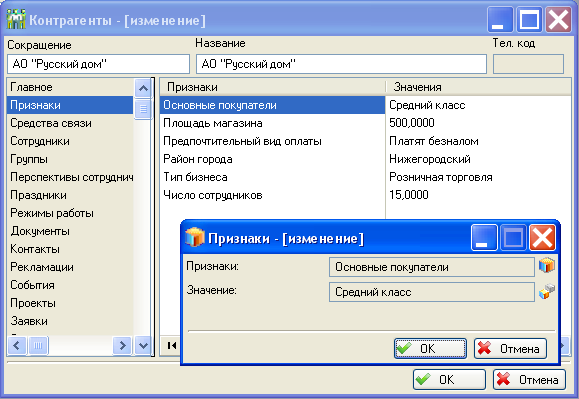The image size is (579, 399).
Task: Click the Название input field
Action: pyautogui.click(x=341, y=64)
